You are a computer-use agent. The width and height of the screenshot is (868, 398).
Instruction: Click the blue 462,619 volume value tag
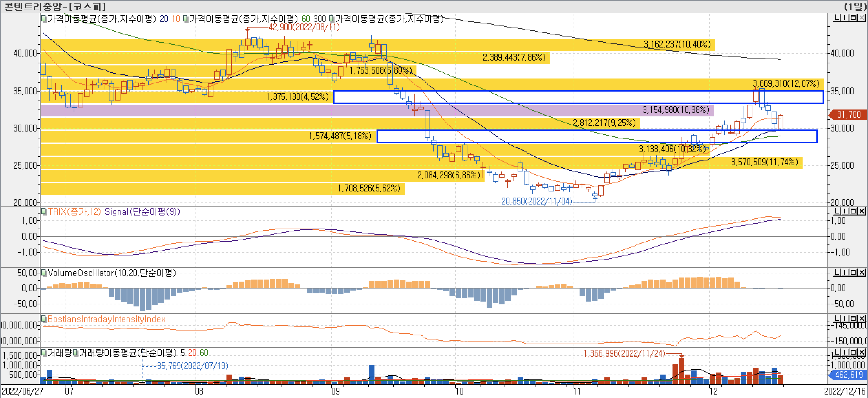(x=849, y=375)
